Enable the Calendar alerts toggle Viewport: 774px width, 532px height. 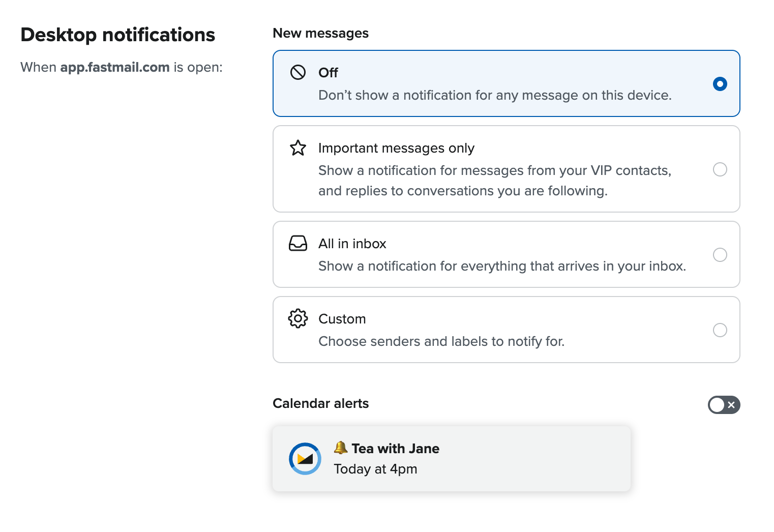(x=724, y=405)
